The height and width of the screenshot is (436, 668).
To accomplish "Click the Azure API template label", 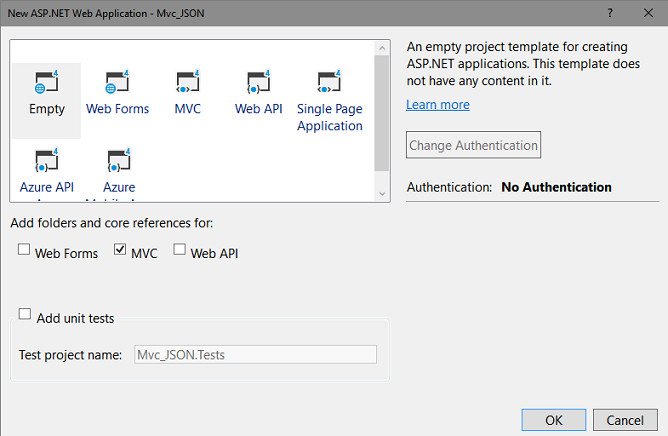I will point(46,187).
